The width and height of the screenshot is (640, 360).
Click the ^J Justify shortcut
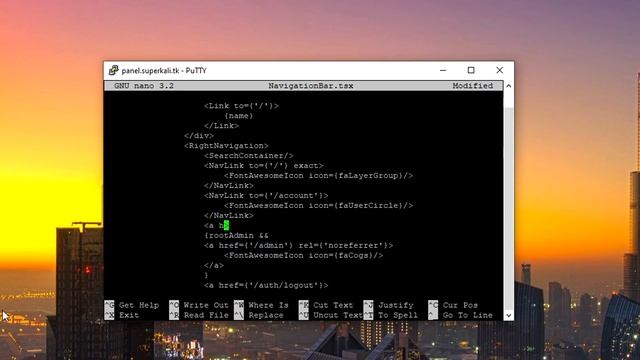pos(389,305)
